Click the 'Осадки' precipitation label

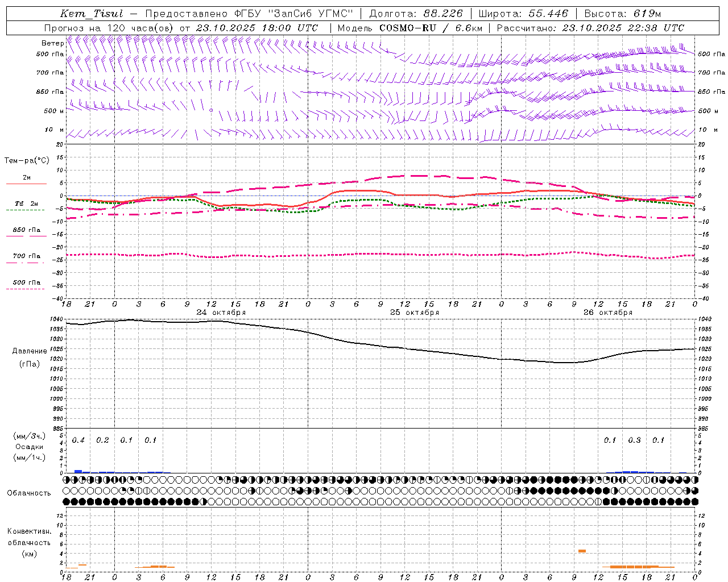pos(30,447)
